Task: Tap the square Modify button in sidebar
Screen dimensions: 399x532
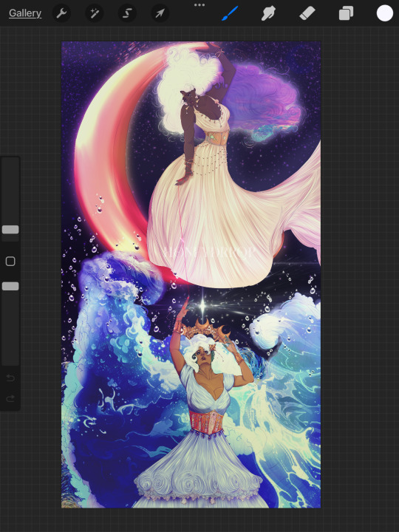Action: (10, 262)
